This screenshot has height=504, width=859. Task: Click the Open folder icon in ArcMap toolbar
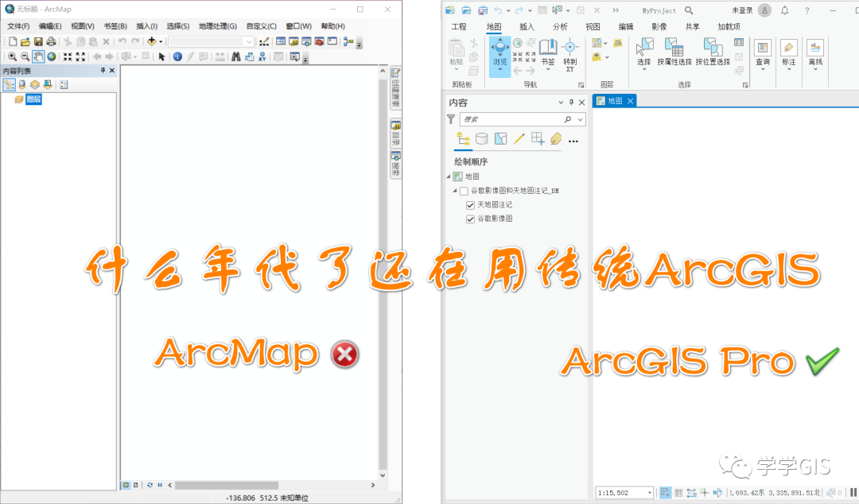pos(25,41)
